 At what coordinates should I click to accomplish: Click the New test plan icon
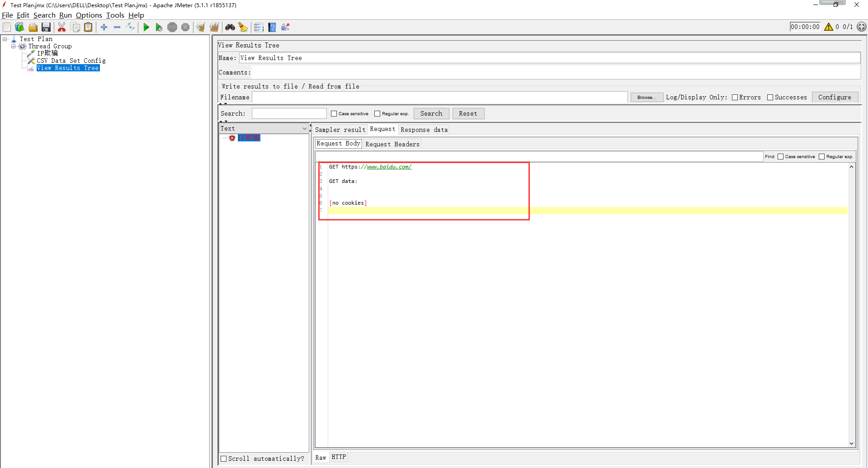(7, 27)
